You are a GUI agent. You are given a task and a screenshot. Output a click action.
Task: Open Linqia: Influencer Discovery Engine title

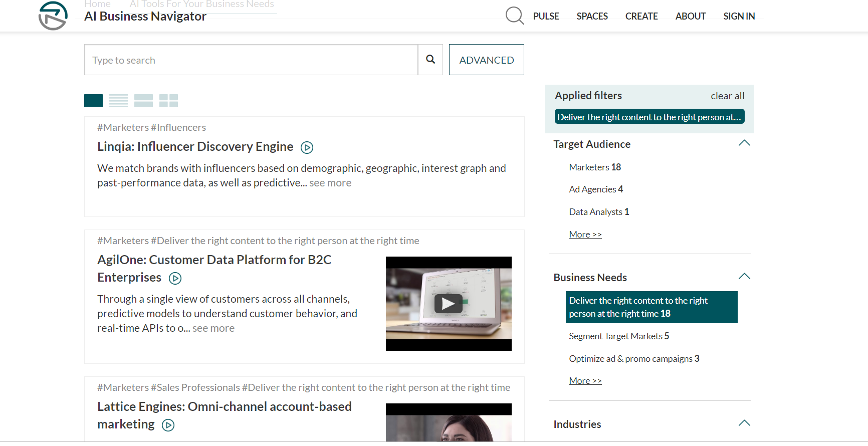(x=195, y=146)
